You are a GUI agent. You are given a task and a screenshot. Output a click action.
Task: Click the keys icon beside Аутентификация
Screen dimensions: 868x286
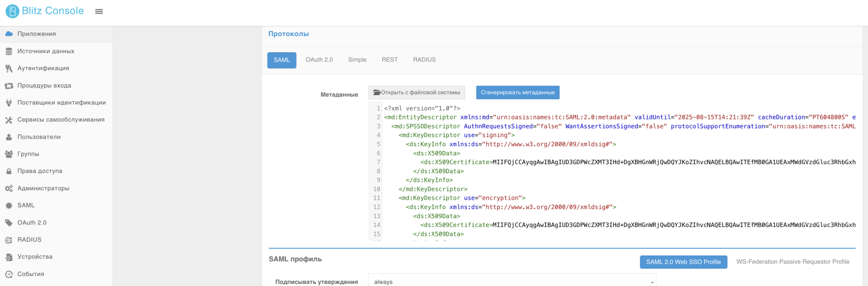9,68
